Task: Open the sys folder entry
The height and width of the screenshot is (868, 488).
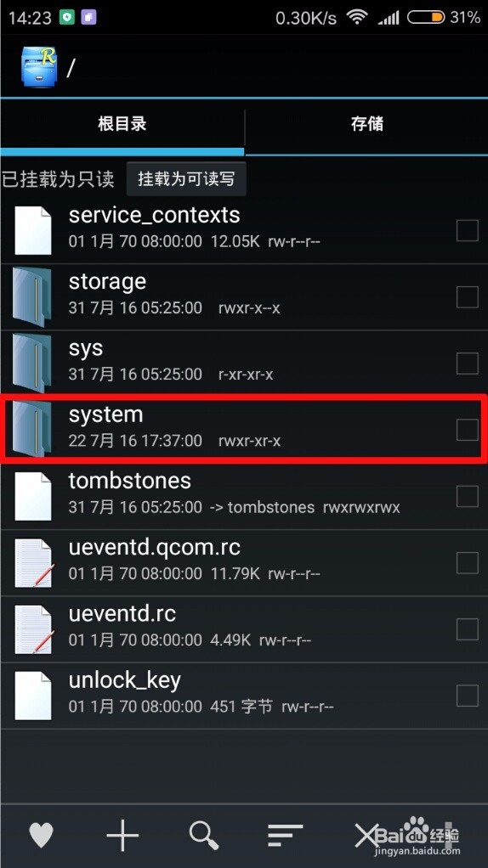Action: [x=244, y=364]
